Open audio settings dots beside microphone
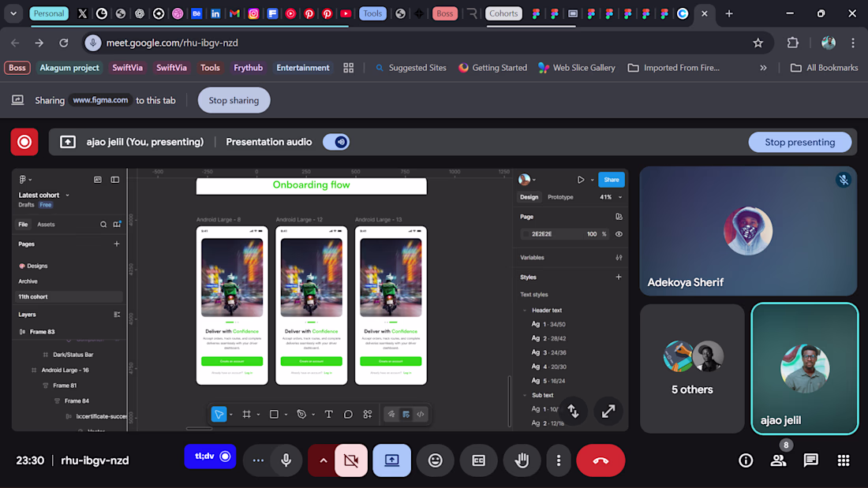This screenshot has height=488, width=868. (x=258, y=460)
